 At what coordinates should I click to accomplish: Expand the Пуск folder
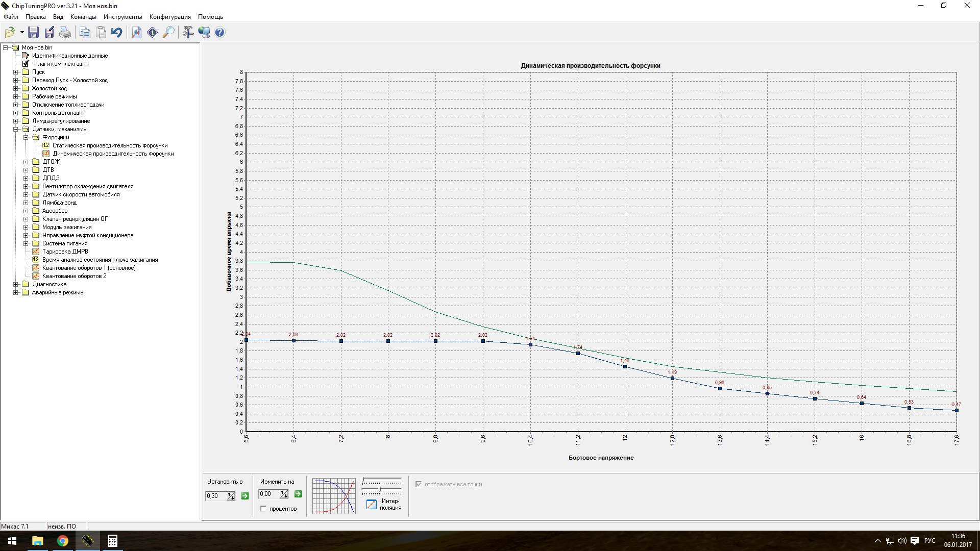(x=16, y=72)
